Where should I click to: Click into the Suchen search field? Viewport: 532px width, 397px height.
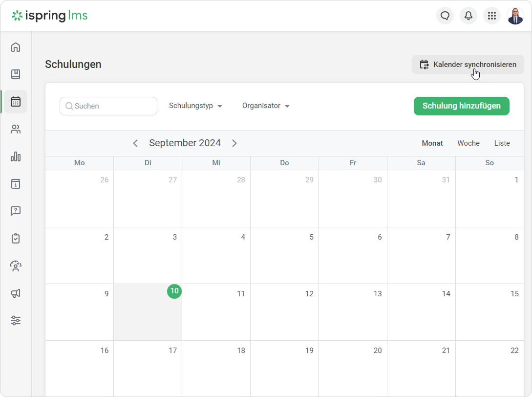pos(113,106)
